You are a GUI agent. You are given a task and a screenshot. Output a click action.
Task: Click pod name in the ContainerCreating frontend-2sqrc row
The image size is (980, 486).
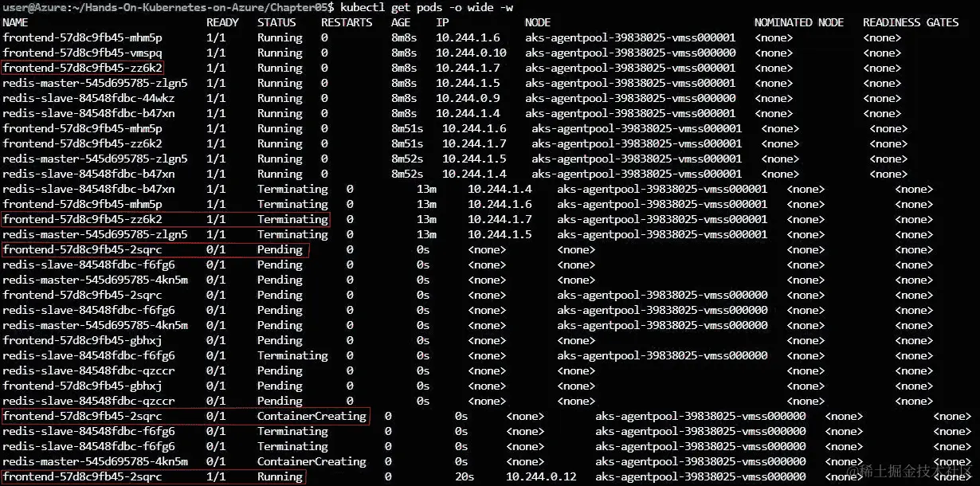tap(82, 416)
